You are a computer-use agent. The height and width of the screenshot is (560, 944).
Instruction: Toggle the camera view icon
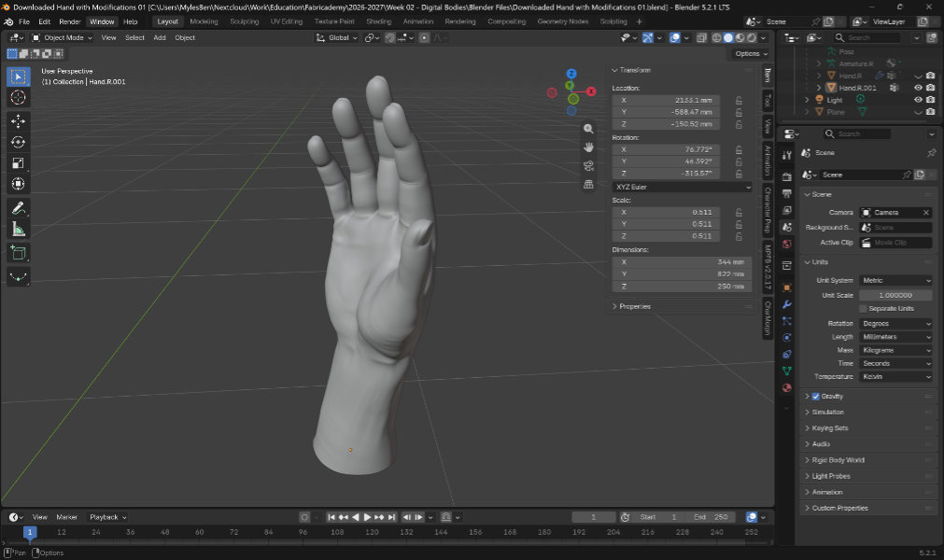pyautogui.click(x=588, y=166)
